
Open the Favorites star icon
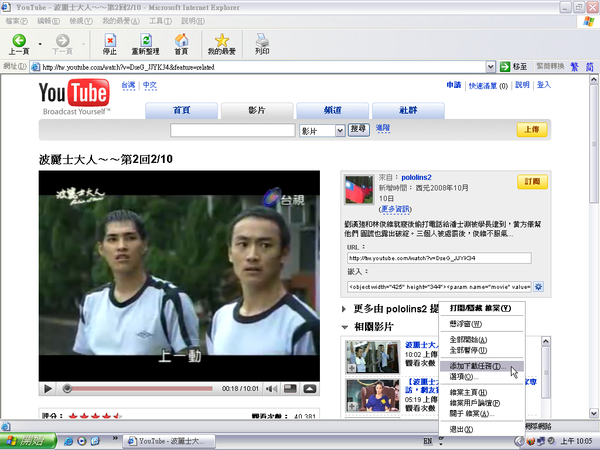pos(222,41)
